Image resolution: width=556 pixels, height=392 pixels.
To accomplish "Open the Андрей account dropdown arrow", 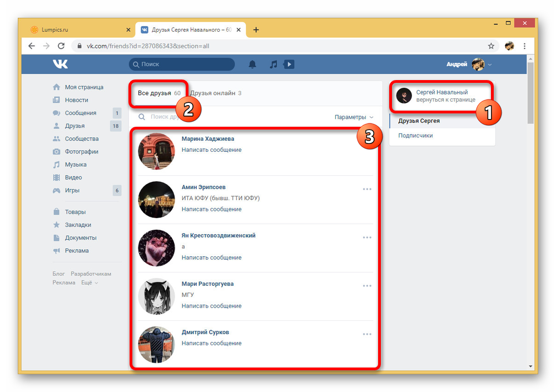I will 490,64.
